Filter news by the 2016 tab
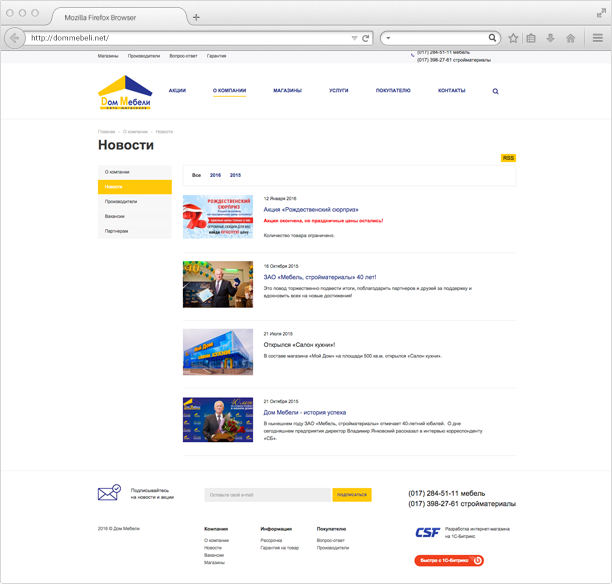This screenshot has width=612, height=584. point(215,175)
